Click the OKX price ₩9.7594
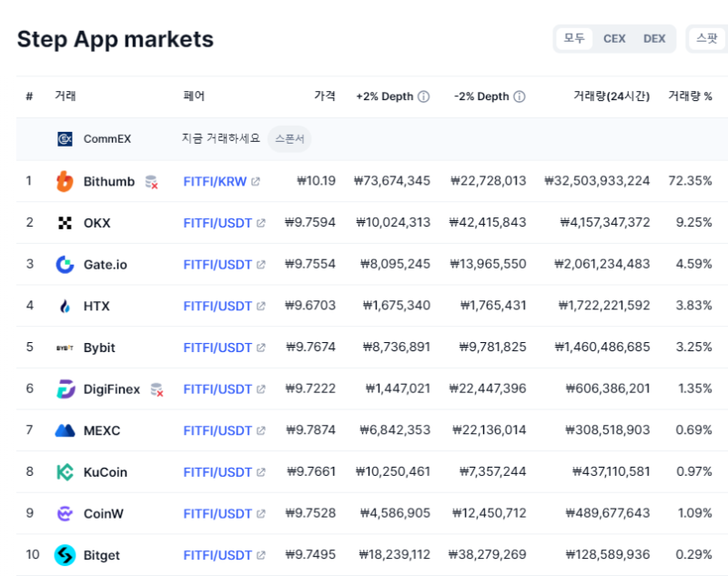The width and height of the screenshot is (728, 576). click(x=310, y=222)
